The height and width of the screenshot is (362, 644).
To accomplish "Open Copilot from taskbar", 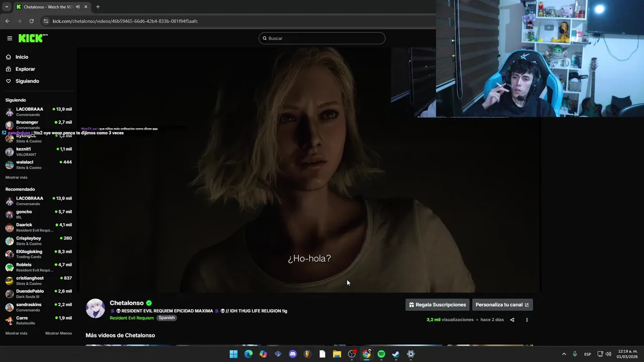I will click(263, 354).
